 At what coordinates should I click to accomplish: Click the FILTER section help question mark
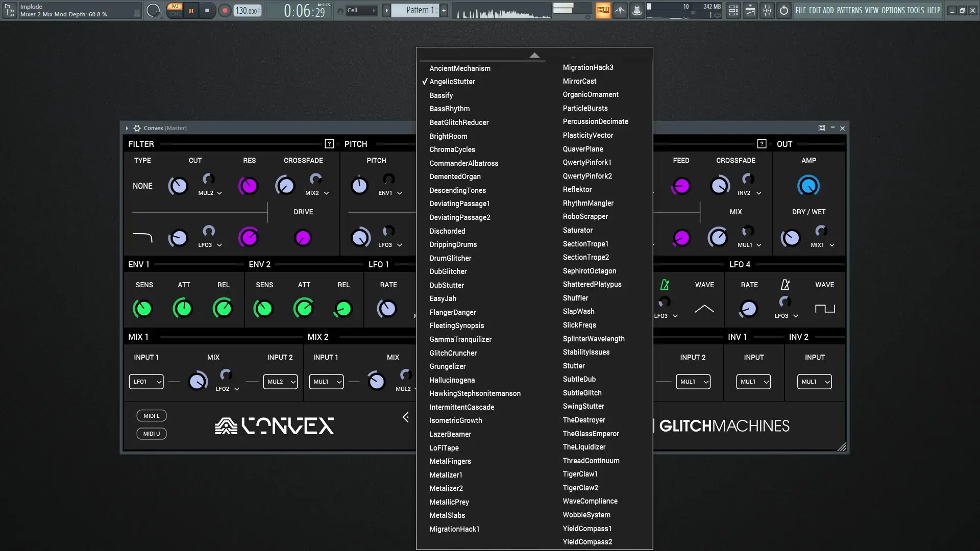(x=329, y=144)
